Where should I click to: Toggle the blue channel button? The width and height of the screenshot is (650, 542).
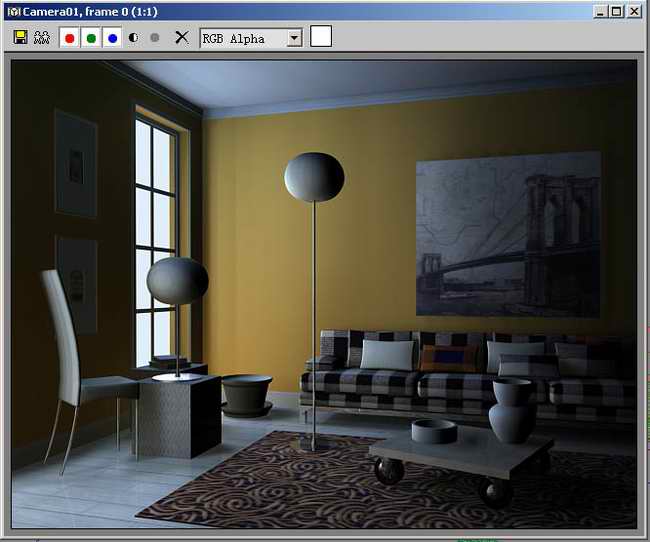(112, 38)
